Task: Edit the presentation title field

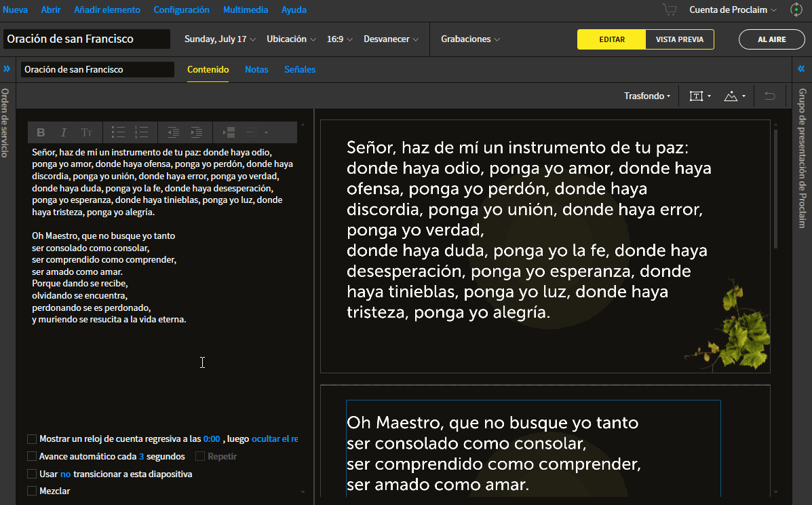Action: 86,39
